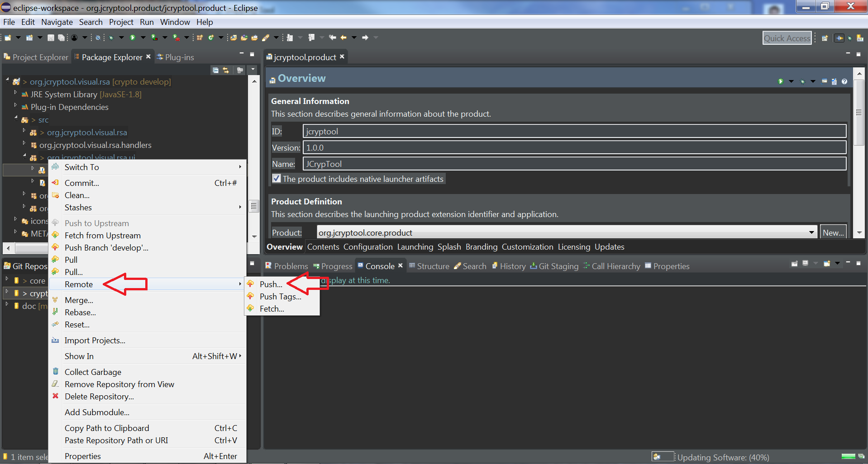Switch to the Branding editor tab
This screenshot has height=464, width=868.
pyautogui.click(x=481, y=246)
